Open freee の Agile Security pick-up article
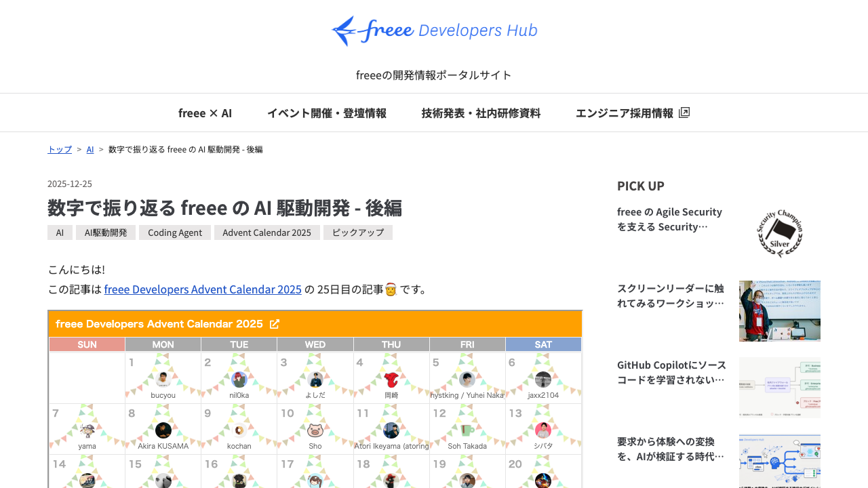The width and height of the screenshot is (868, 488). point(671,219)
